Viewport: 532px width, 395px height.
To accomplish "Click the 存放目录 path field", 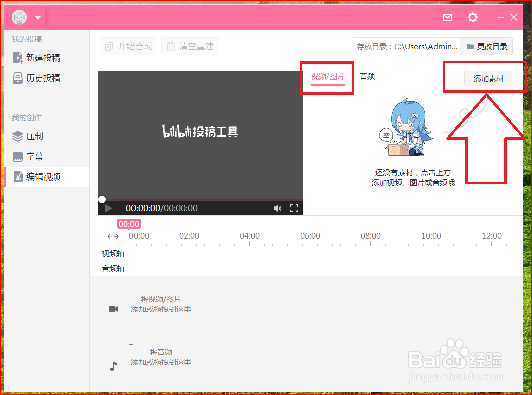I will 406,46.
